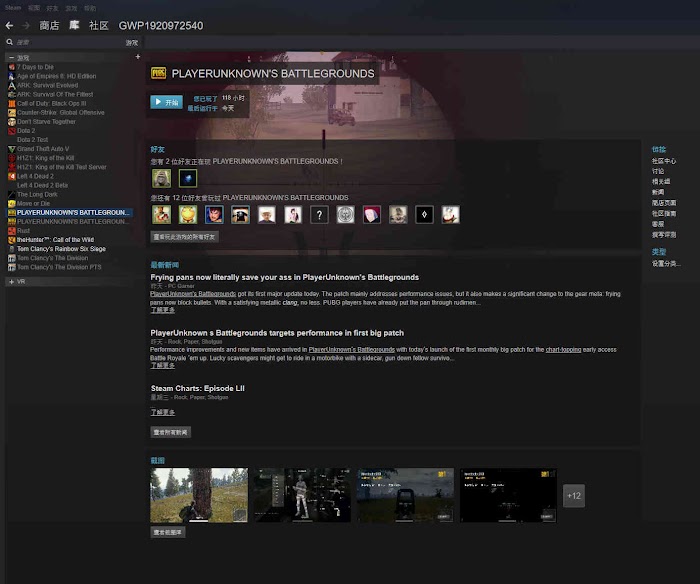Click the +12 more screenshots button
Viewport: 700px width, 584px height.
pyautogui.click(x=574, y=496)
